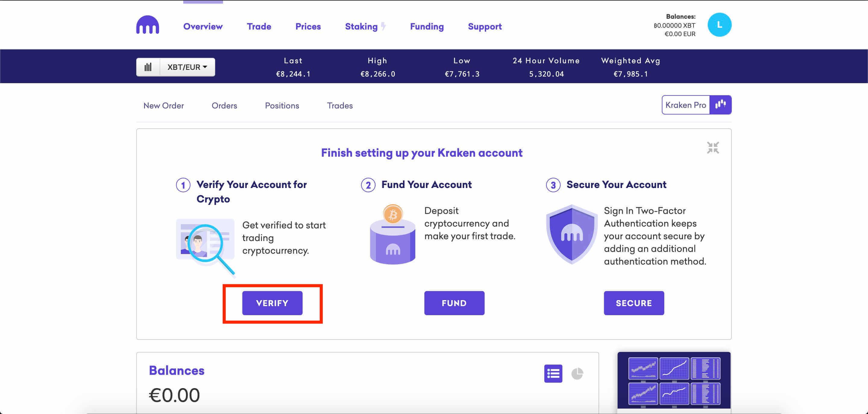Open the XBT/EUR pair dropdown
The height and width of the screenshot is (414, 868).
[x=187, y=67]
